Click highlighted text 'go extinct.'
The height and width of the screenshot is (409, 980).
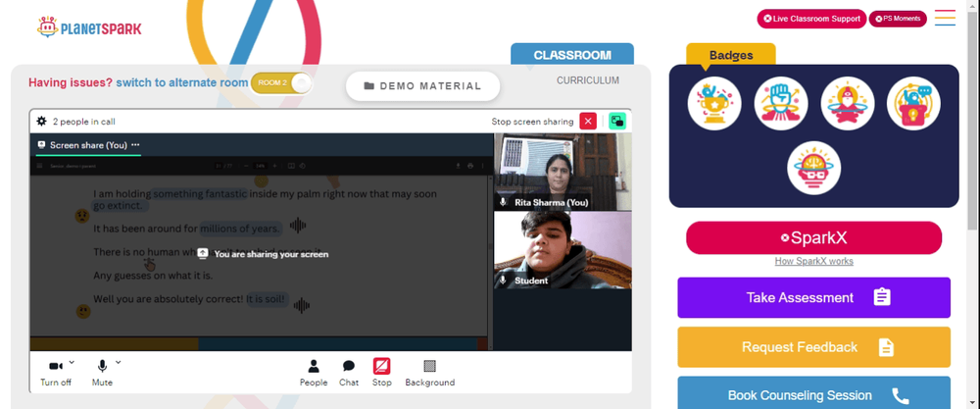pos(119,206)
